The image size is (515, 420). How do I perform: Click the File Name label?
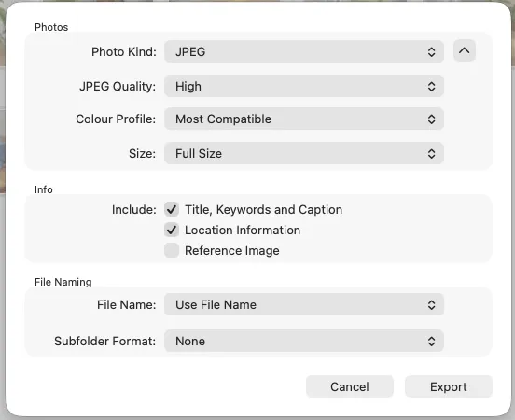(x=127, y=304)
